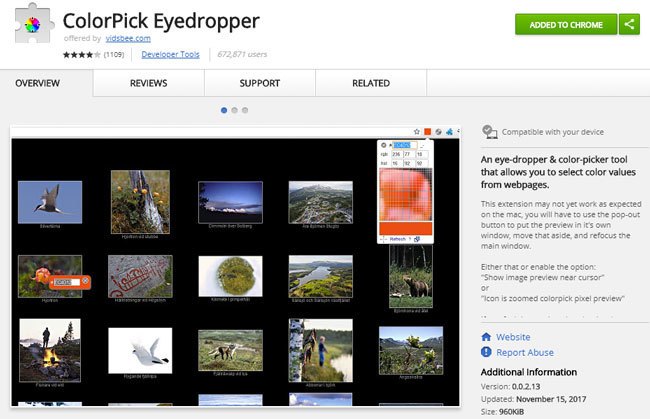Viewport: 650px width, 419px height.
Task: Click the green share icon button
Action: click(629, 24)
